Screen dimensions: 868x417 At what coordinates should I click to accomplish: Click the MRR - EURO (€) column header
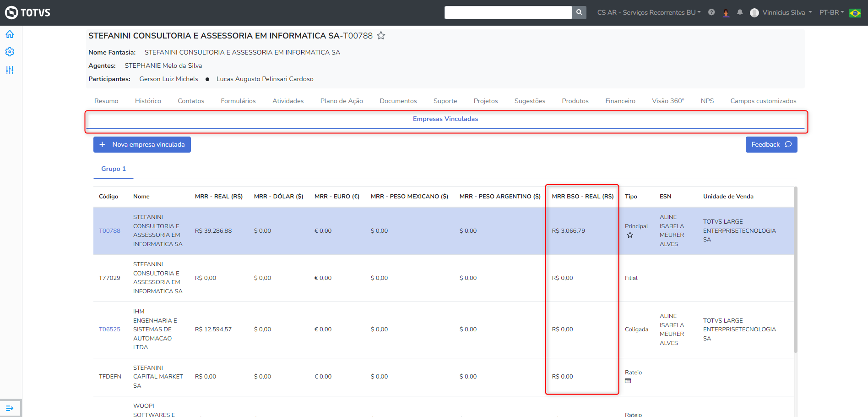point(337,196)
